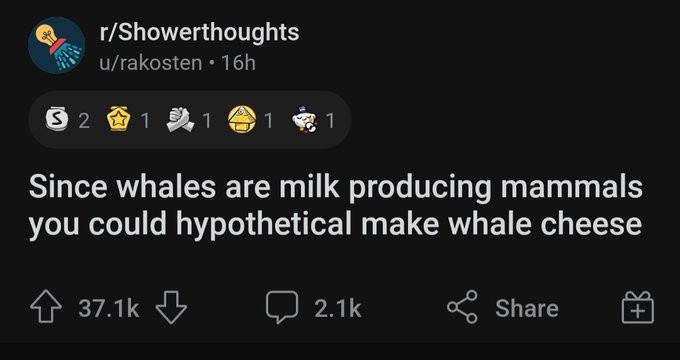Visit u/rakosten's user profile
This screenshot has width=680, height=360.
point(150,63)
